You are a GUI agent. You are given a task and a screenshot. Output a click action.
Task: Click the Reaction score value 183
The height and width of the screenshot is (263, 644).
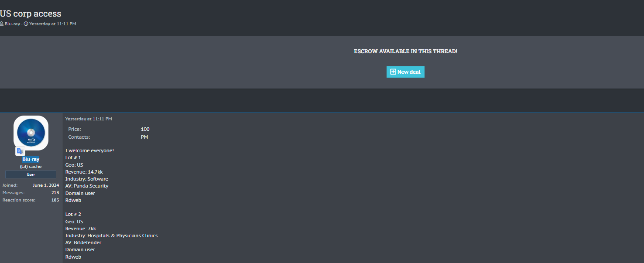click(55, 200)
